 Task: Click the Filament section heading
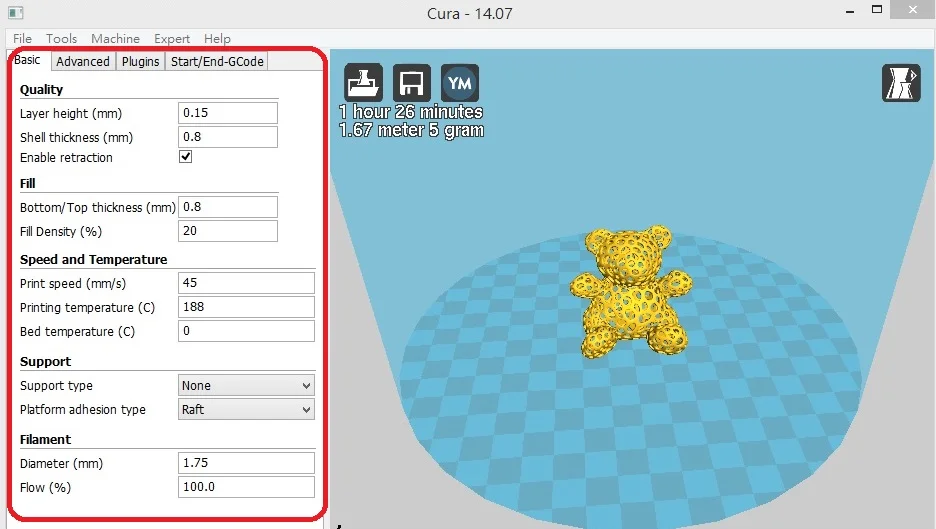(45, 439)
